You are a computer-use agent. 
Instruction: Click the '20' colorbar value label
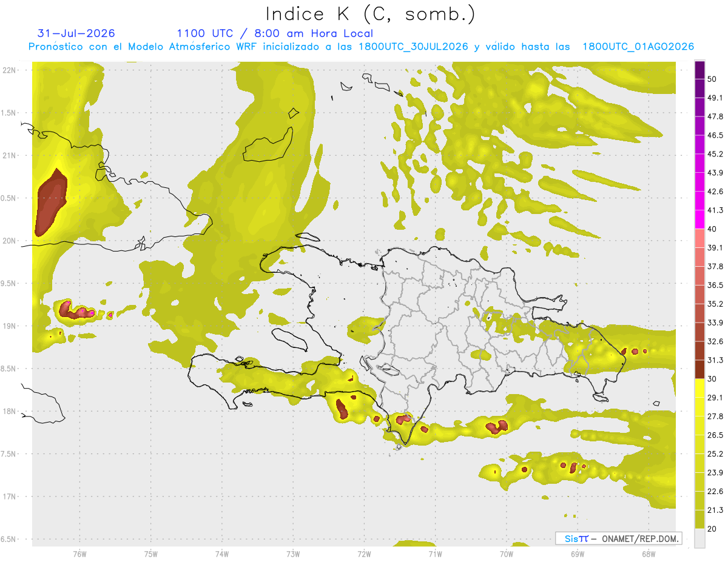click(713, 529)
